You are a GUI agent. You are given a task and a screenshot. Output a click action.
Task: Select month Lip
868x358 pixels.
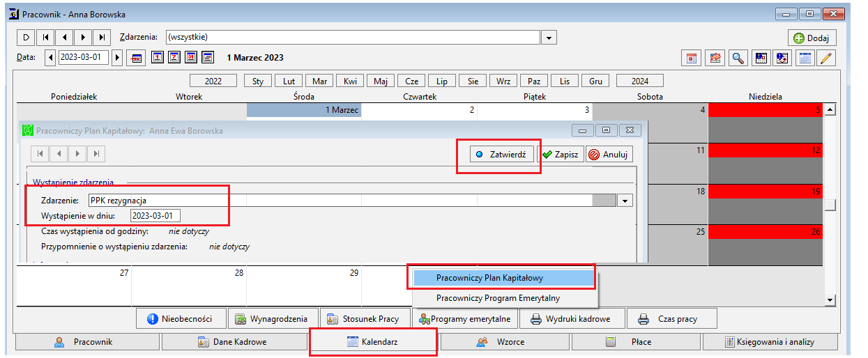click(442, 81)
